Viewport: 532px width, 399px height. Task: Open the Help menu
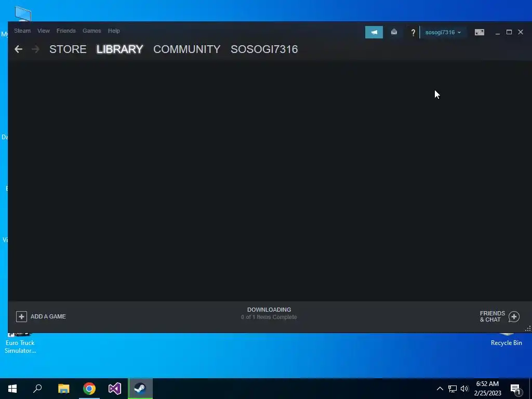tap(114, 31)
